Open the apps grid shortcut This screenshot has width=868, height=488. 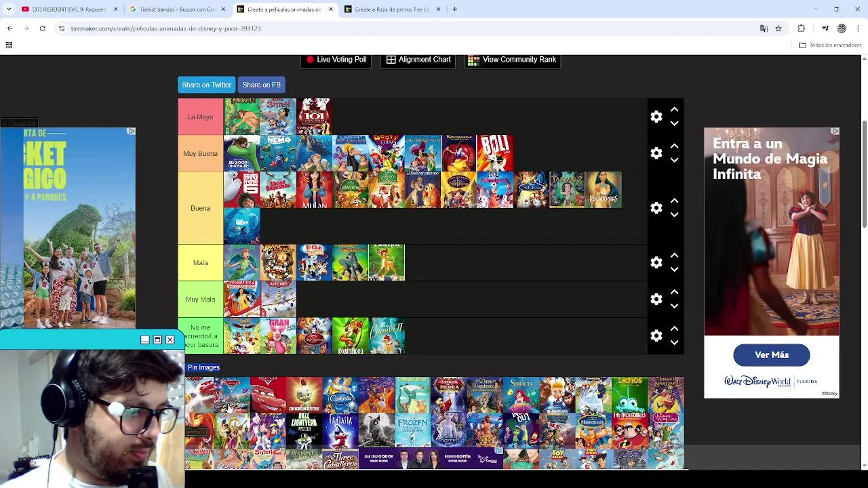coord(9,45)
